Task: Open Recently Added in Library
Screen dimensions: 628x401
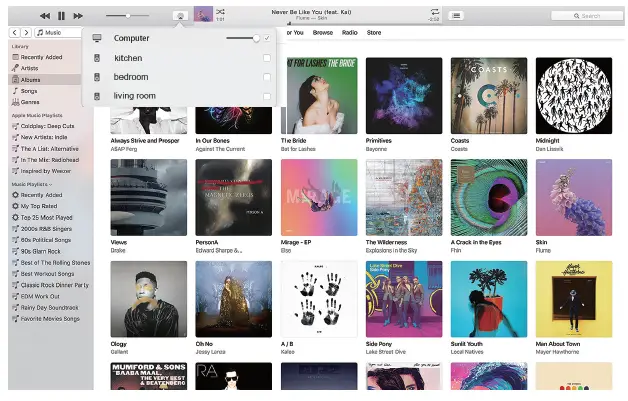Action: 41,57
